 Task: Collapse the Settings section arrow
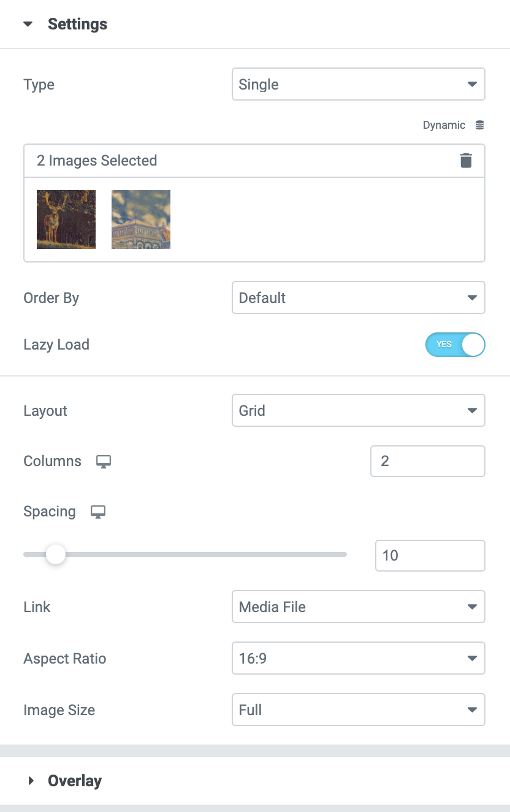(x=28, y=25)
